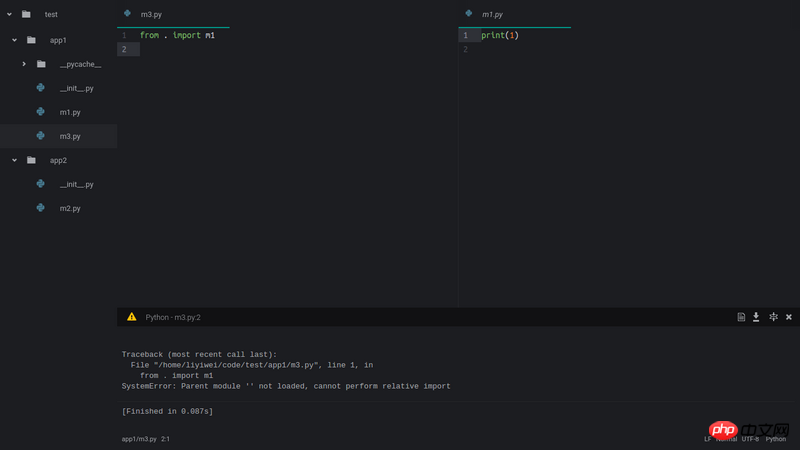Open __init__.py under app2
This screenshot has height=450, width=800.
tap(76, 184)
